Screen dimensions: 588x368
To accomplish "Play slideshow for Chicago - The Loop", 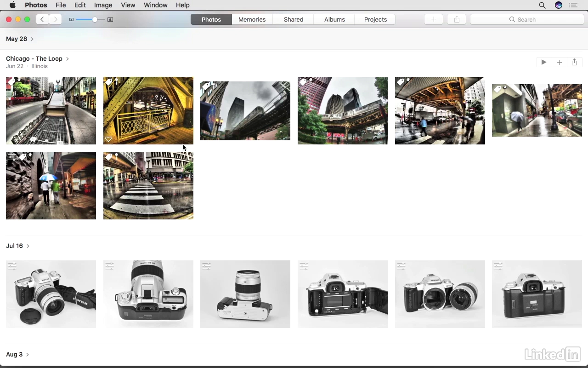I will click(x=544, y=62).
